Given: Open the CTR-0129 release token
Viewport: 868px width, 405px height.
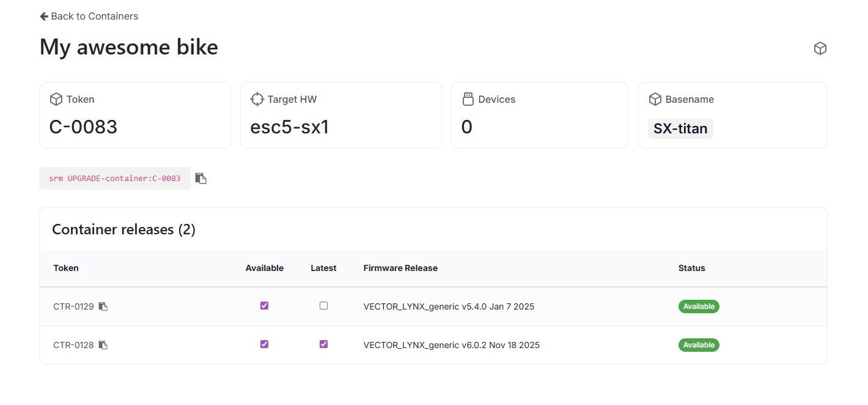Looking at the screenshot, I should (73, 307).
